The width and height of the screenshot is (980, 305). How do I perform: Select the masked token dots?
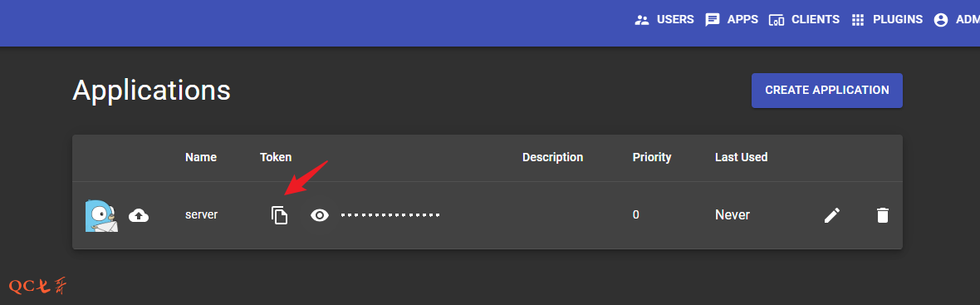390,215
